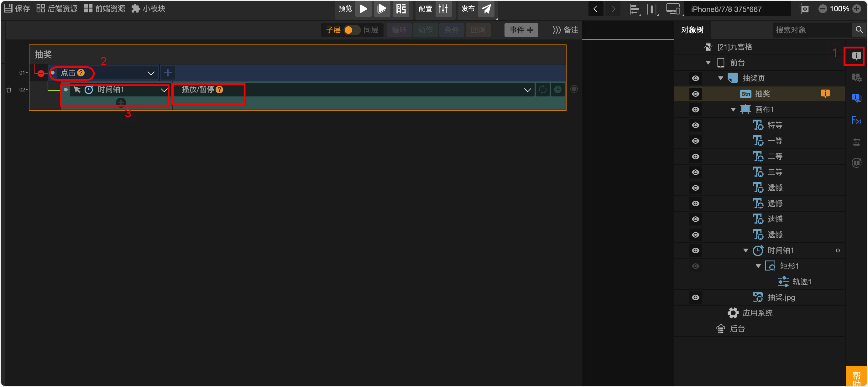
Task: Toggle visibility of 抽奖.jpg
Action: 695,297
